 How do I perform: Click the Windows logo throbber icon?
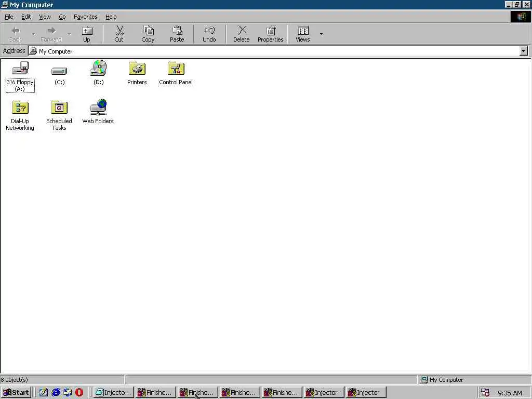pyautogui.click(x=521, y=17)
